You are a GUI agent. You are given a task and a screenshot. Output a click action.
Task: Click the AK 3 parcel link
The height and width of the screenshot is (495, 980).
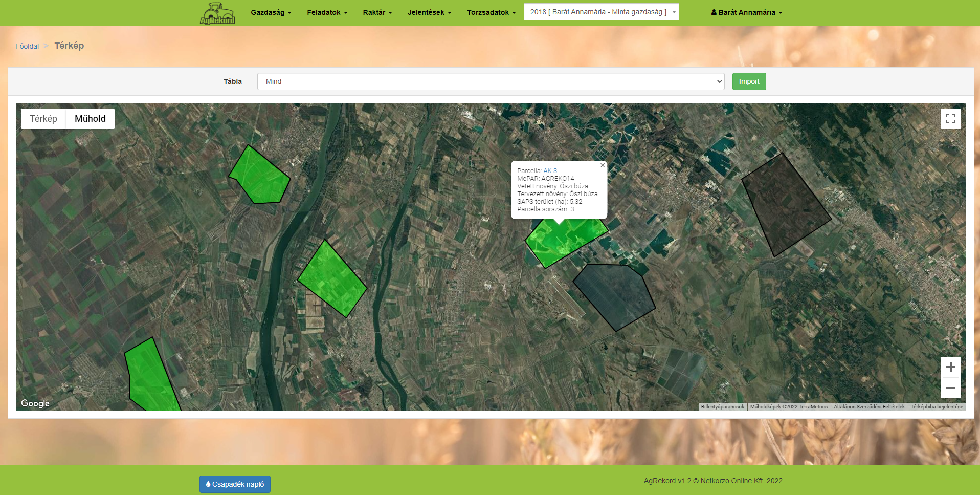click(550, 171)
